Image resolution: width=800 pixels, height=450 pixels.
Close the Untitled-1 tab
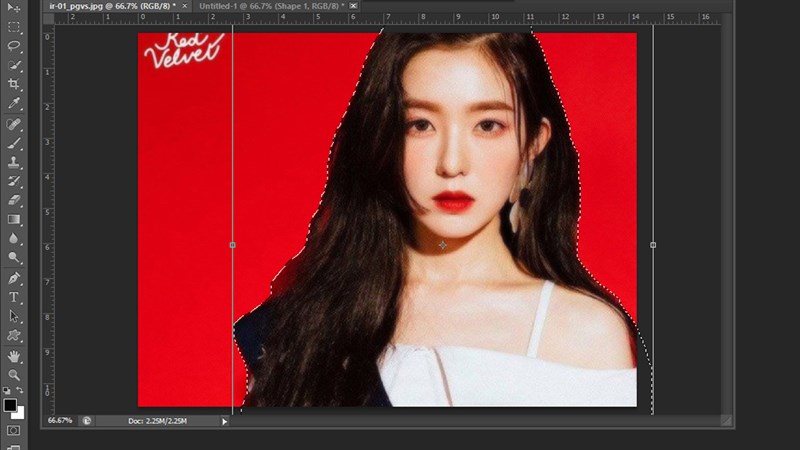353,6
